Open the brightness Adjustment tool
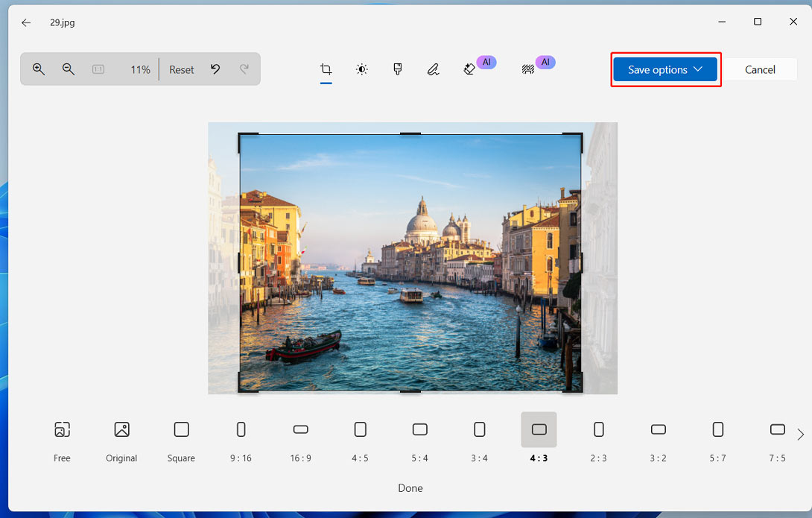 [362, 69]
